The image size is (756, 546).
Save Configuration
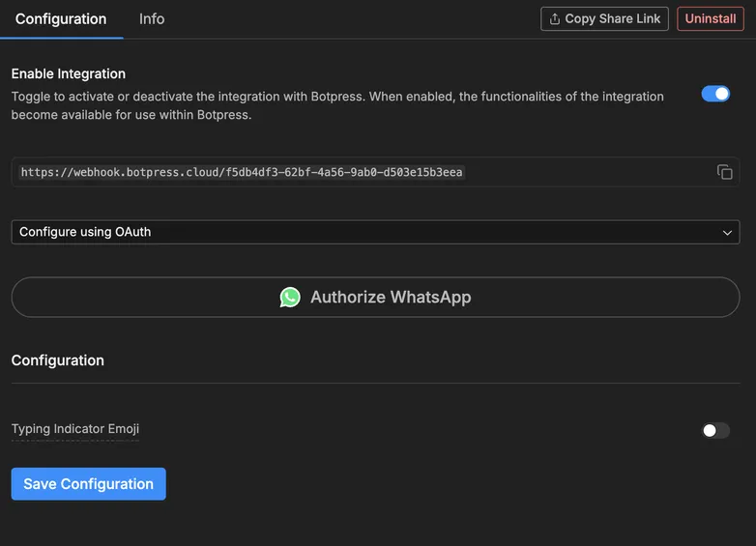point(88,484)
